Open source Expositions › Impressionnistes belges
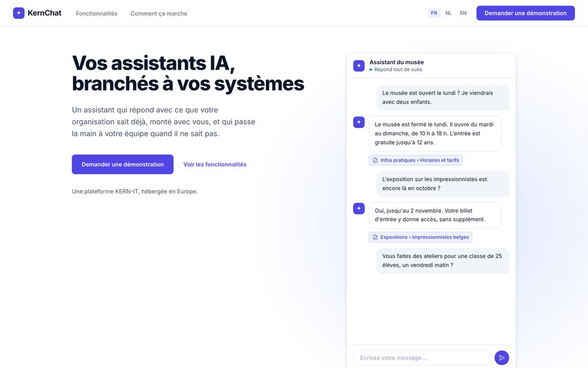 (x=420, y=237)
